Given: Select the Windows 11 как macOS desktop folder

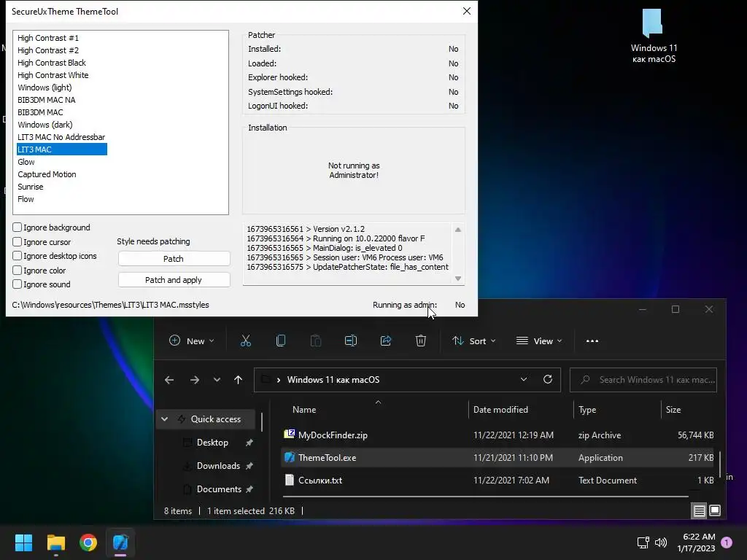Looking at the screenshot, I should pyautogui.click(x=654, y=36).
